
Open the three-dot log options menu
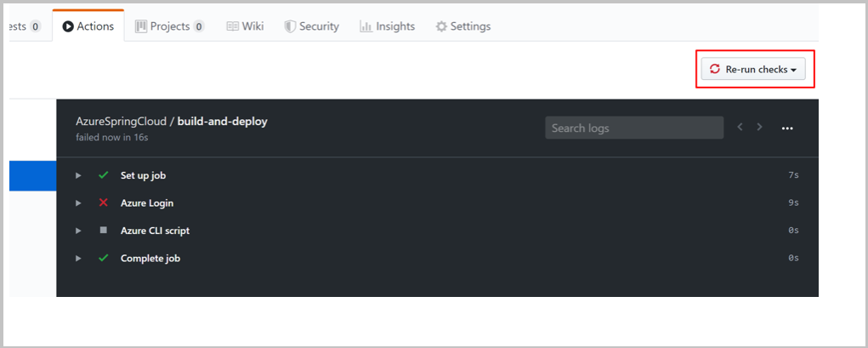pyautogui.click(x=787, y=128)
